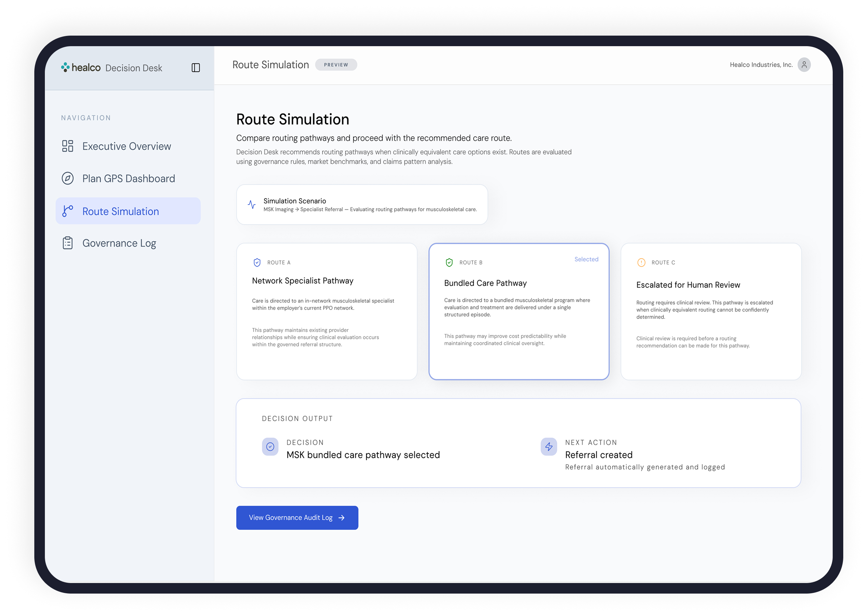This screenshot has height=616, width=867.
Task: Click the healco logo icon
Action: click(x=65, y=67)
